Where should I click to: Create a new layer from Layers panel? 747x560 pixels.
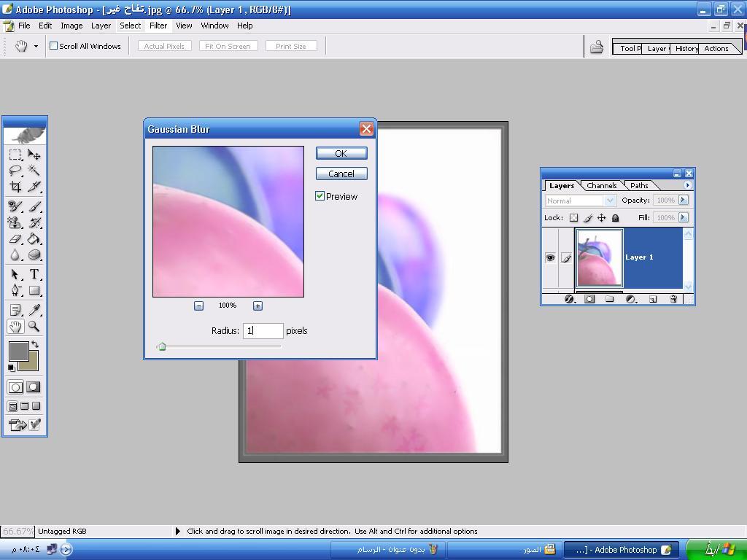coord(653,299)
